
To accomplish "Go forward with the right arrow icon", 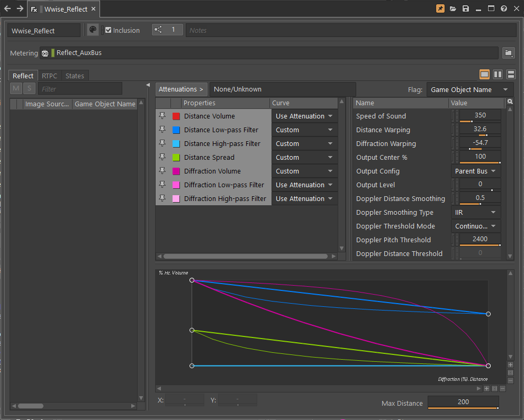I will point(20,8).
